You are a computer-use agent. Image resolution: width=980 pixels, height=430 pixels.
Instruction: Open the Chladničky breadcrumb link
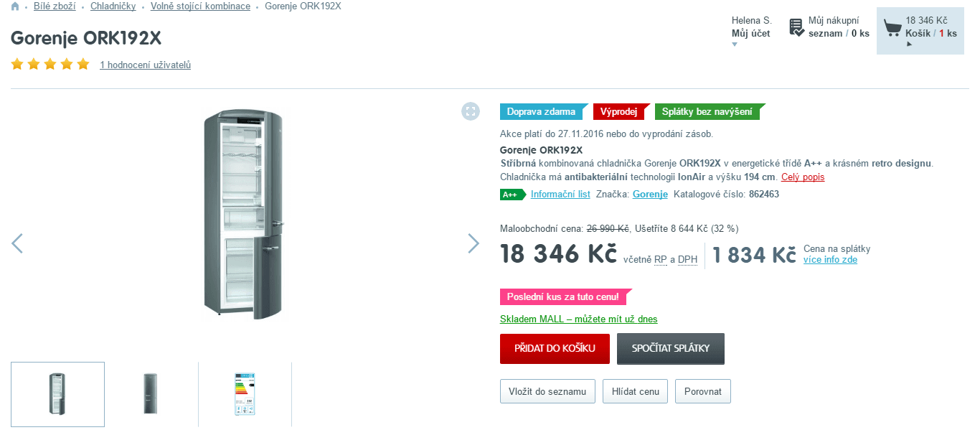(x=113, y=6)
